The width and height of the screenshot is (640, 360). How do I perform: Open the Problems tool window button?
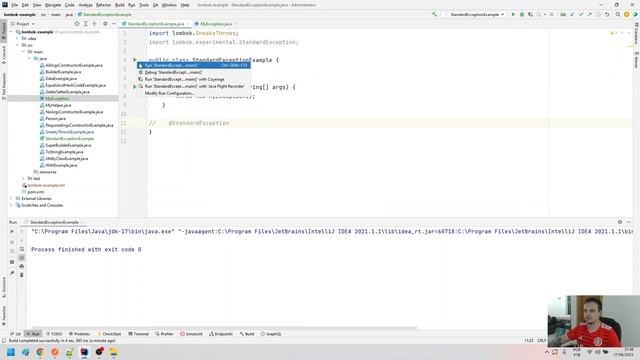point(80,334)
